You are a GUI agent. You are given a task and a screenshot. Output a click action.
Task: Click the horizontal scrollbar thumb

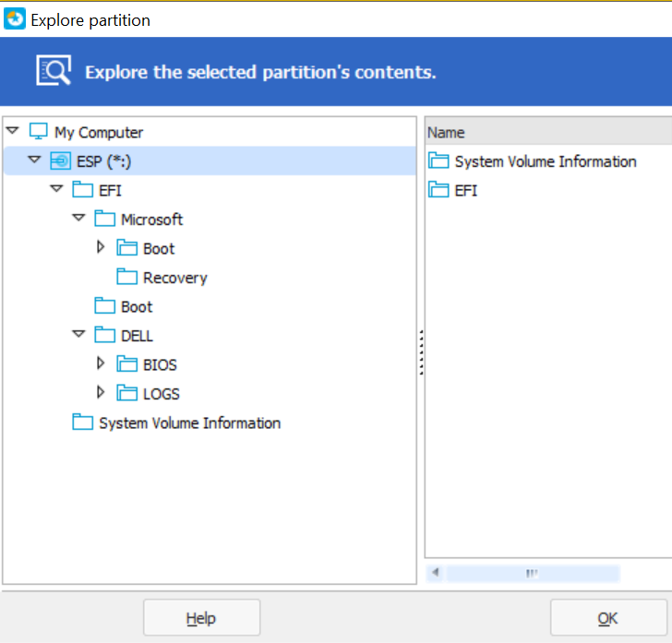[533, 573]
